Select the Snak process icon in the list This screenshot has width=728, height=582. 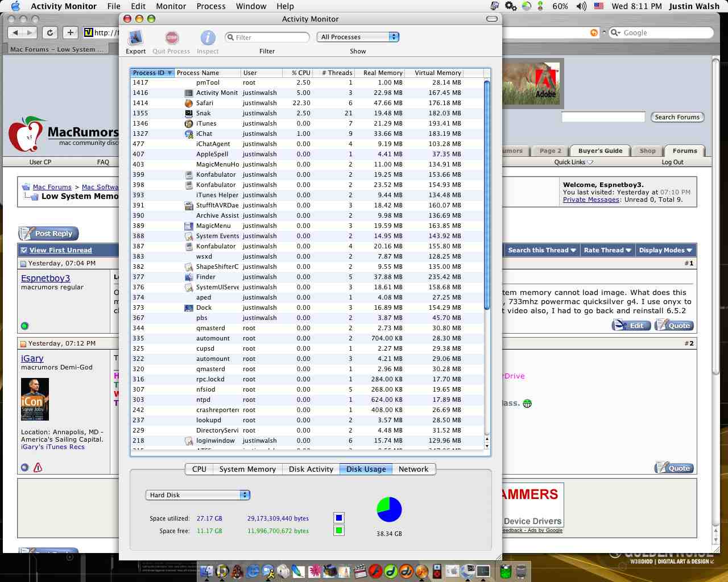pyautogui.click(x=189, y=114)
